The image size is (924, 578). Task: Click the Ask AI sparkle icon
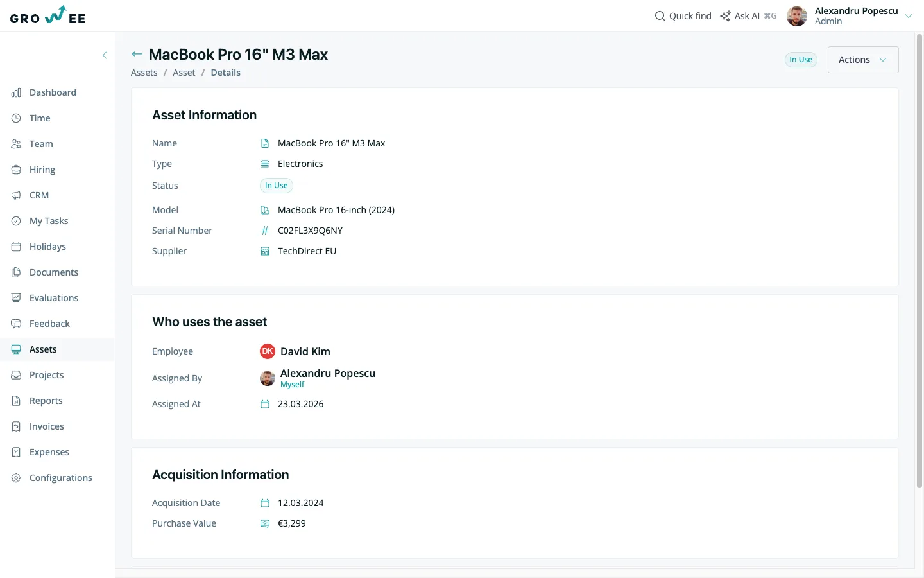pyautogui.click(x=725, y=16)
